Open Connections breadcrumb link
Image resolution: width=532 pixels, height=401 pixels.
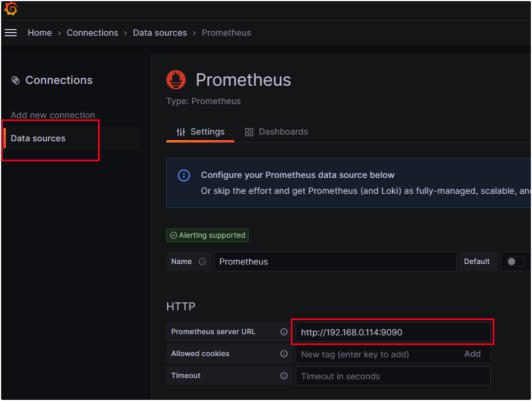(92, 33)
